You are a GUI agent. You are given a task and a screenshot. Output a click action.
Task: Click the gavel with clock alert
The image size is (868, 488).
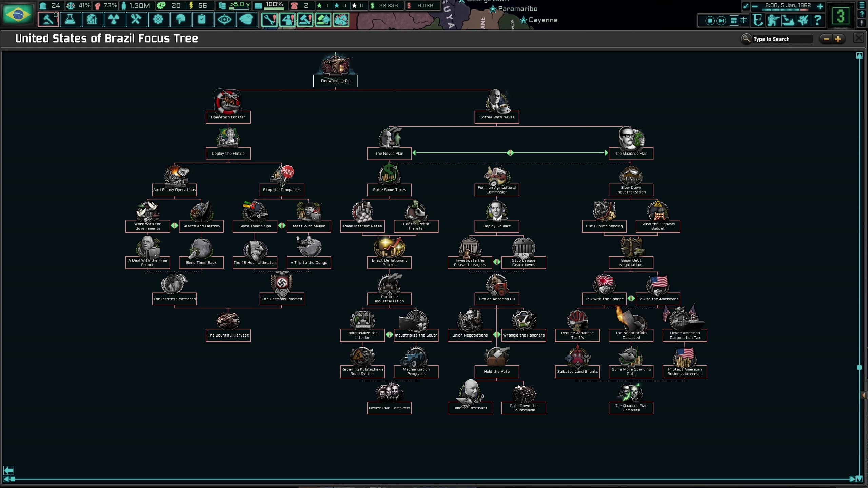[x=323, y=20]
